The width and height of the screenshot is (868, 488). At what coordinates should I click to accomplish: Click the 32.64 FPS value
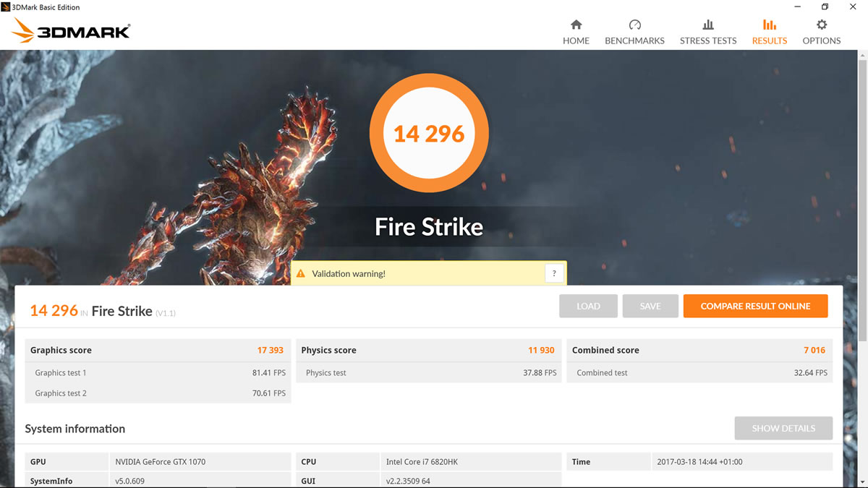810,373
